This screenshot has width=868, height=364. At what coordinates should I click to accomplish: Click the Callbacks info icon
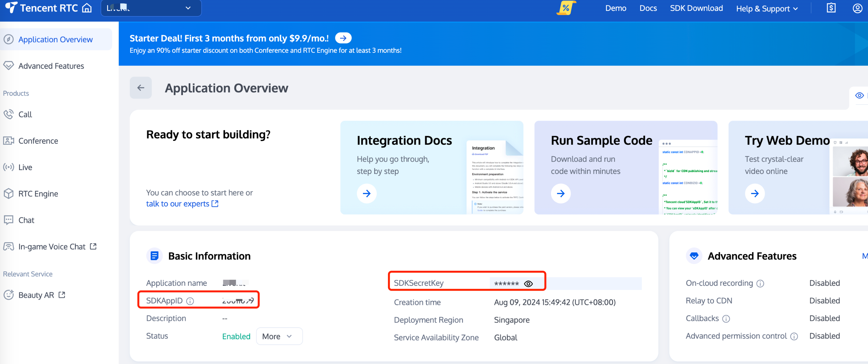tap(726, 318)
